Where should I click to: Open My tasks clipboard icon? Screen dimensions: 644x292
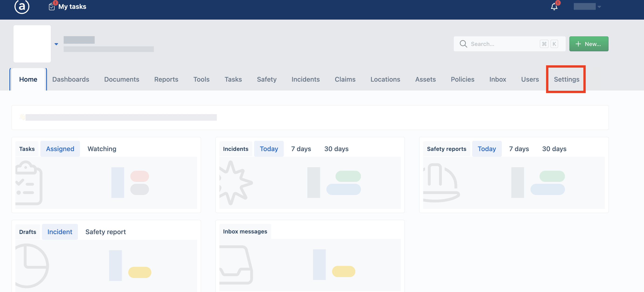pos(52,7)
